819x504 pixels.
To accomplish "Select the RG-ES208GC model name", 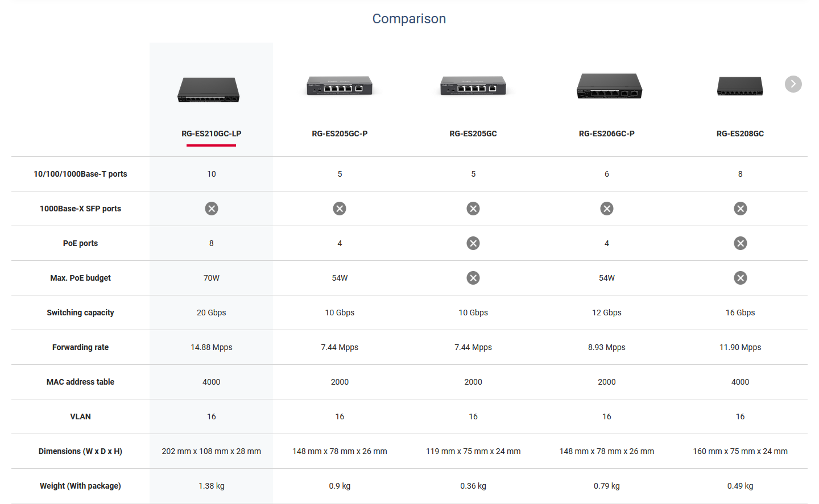I will coord(740,134).
